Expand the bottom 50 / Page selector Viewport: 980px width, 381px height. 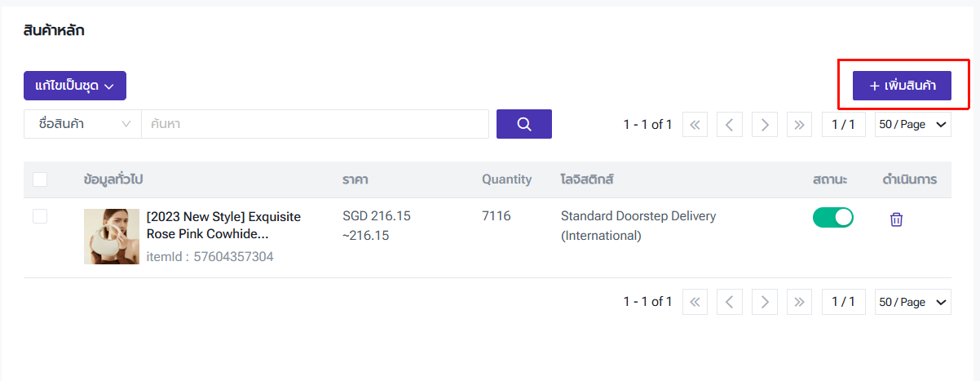(x=912, y=302)
